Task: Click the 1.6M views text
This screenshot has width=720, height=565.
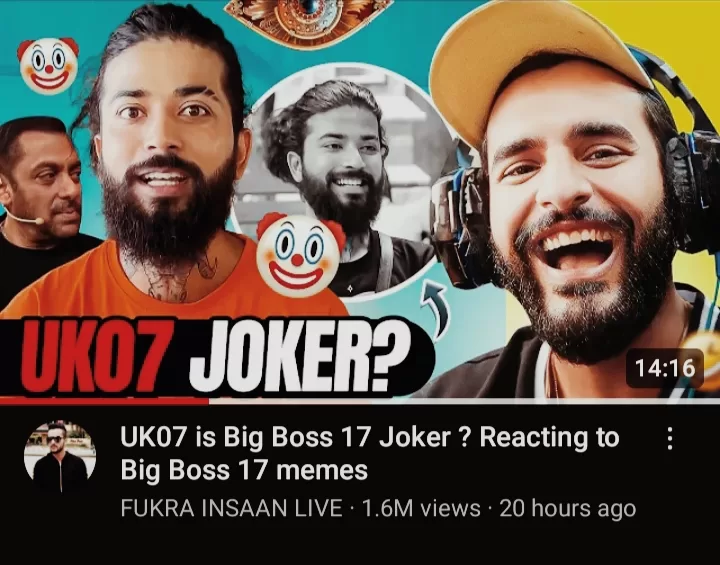Action: tap(421, 508)
